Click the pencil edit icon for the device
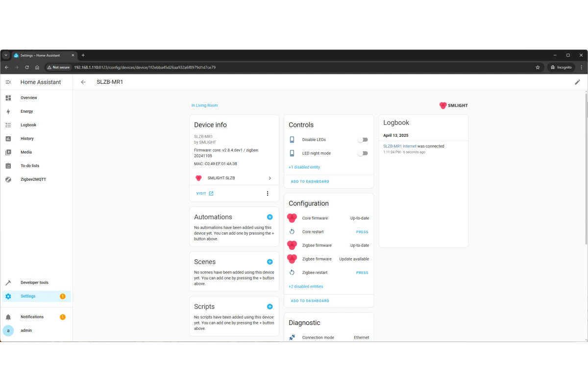The height and width of the screenshot is (392, 588). [x=577, y=82]
